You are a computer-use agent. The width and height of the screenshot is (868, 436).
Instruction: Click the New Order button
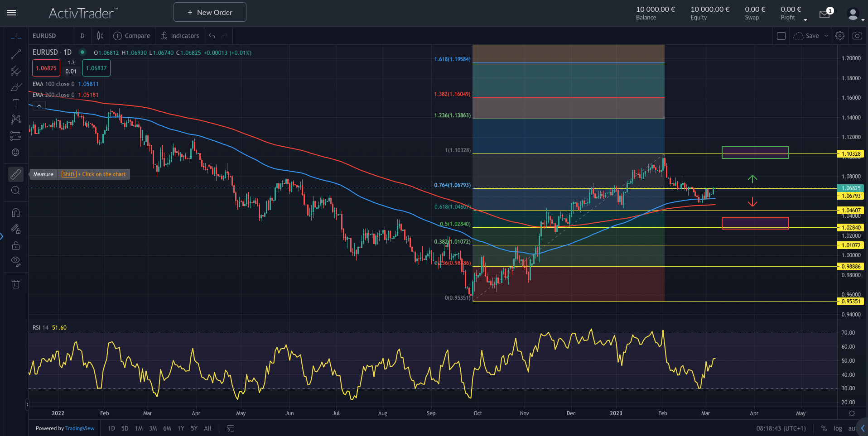209,12
